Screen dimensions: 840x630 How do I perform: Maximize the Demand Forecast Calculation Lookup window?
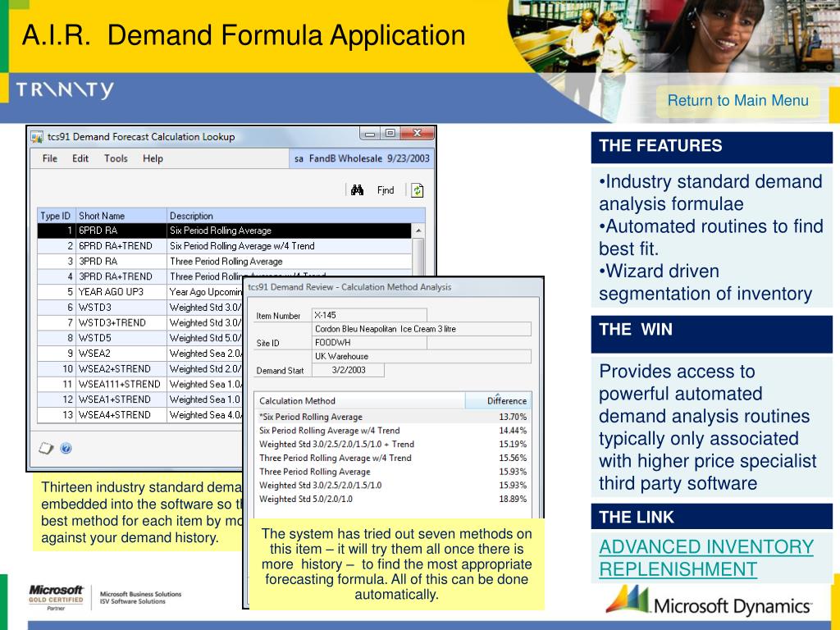390,134
